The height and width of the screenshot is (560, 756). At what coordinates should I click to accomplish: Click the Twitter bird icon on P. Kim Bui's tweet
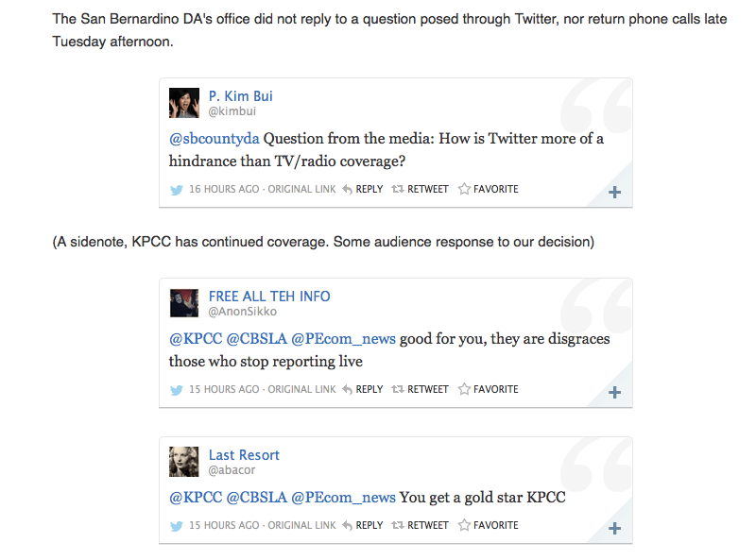tap(176, 189)
